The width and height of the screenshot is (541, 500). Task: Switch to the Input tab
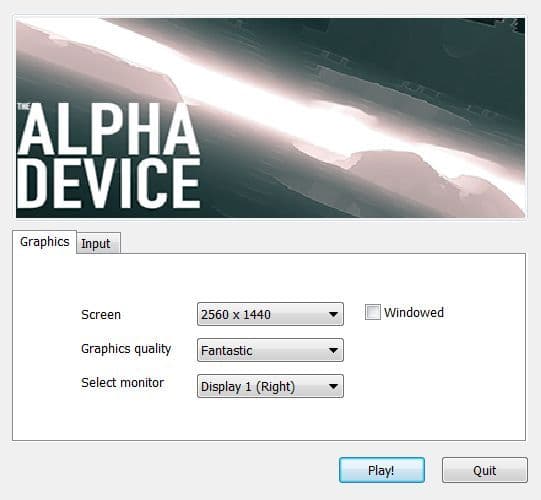tap(98, 243)
